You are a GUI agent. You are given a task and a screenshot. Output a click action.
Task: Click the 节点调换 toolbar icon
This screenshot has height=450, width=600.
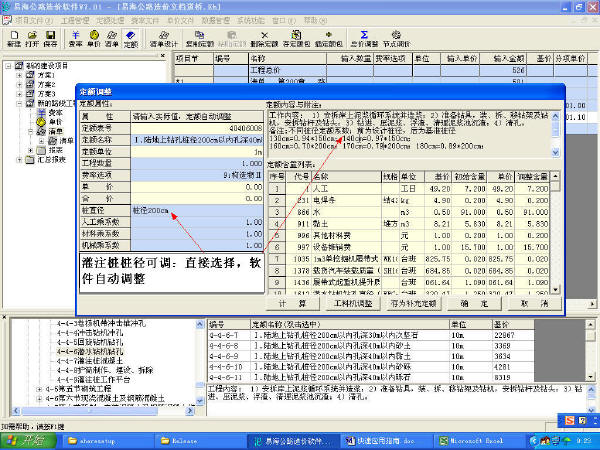point(396,40)
